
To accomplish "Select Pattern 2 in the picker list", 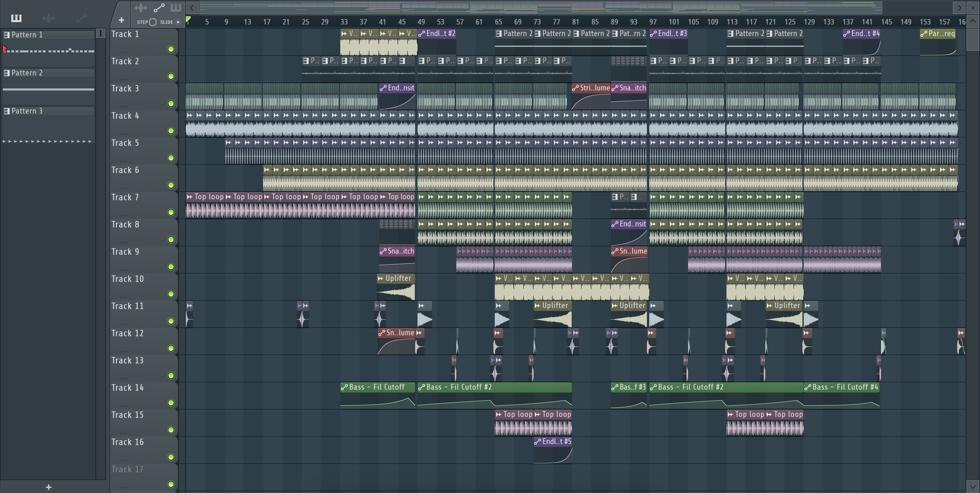I will [48, 73].
